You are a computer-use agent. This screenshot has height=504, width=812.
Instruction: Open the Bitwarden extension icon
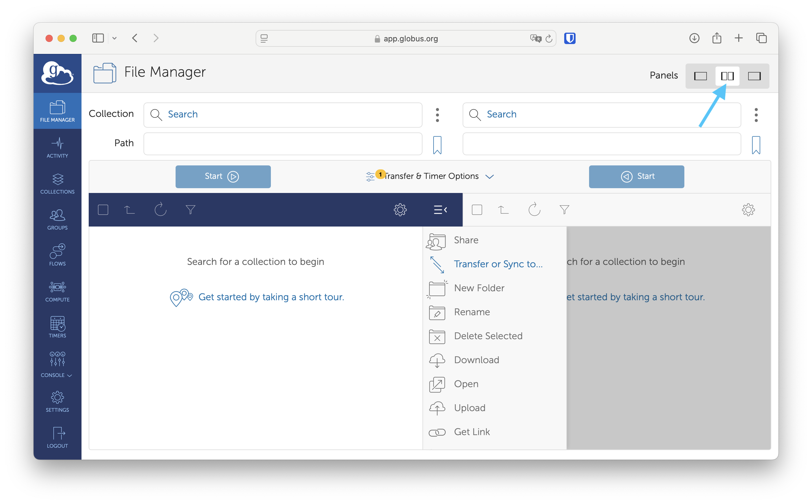[x=570, y=38]
